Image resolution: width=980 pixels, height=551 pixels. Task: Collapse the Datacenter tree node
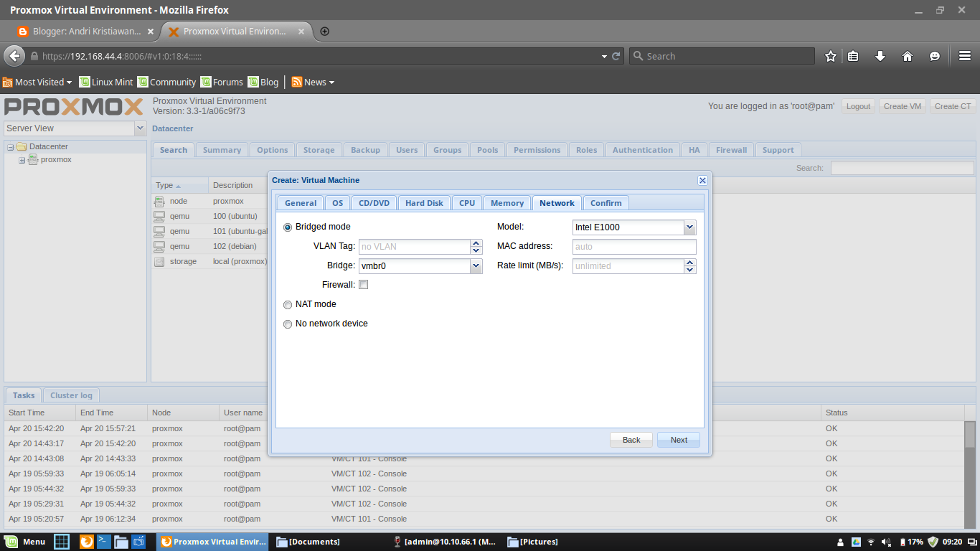11,147
